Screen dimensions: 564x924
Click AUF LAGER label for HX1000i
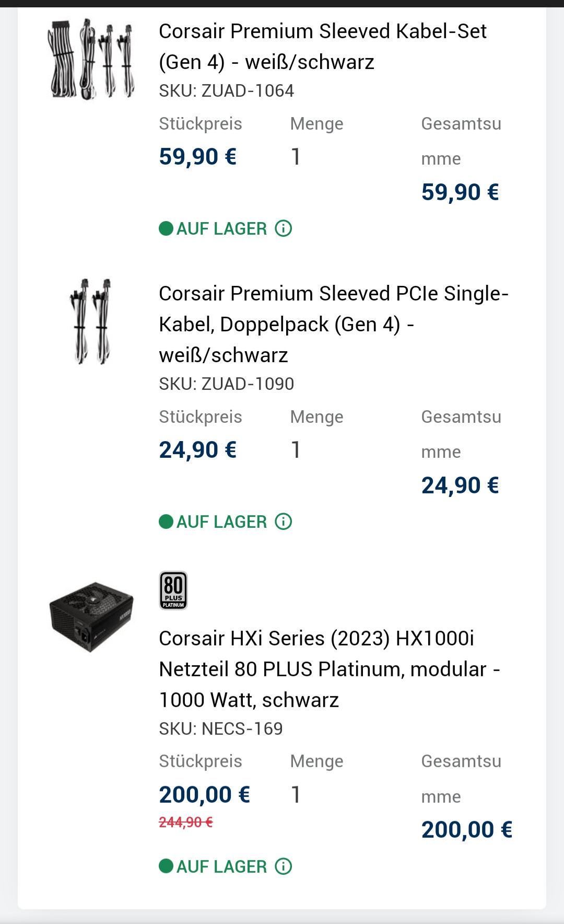(221, 867)
